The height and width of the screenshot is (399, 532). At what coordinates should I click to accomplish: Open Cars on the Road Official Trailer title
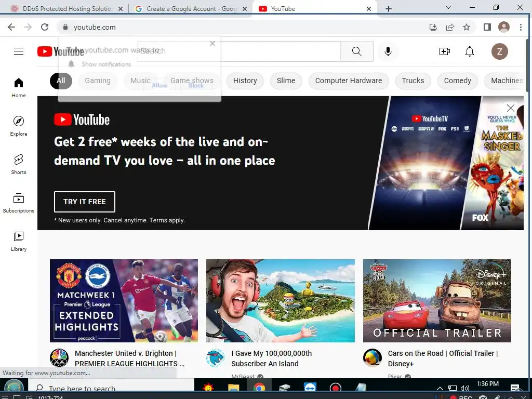(x=443, y=358)
